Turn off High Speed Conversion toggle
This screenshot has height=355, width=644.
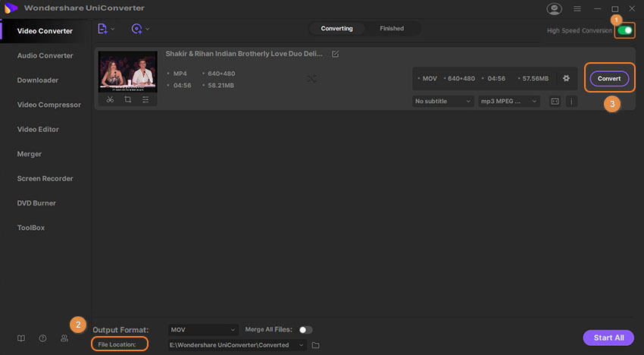click(625, 30)
